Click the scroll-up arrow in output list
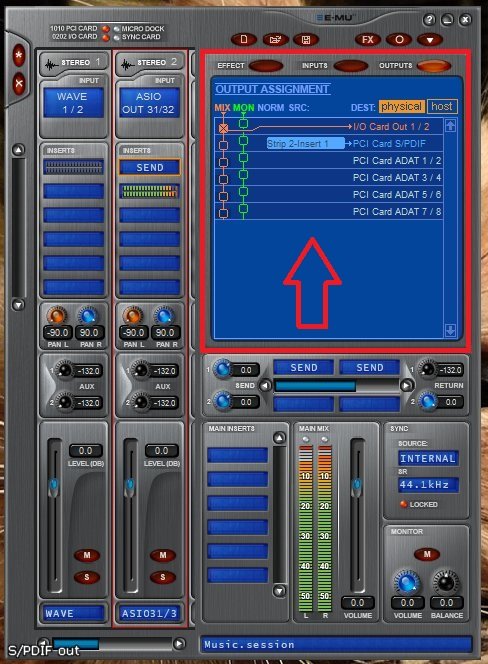488x664 pixels. (x=450, y=125)
